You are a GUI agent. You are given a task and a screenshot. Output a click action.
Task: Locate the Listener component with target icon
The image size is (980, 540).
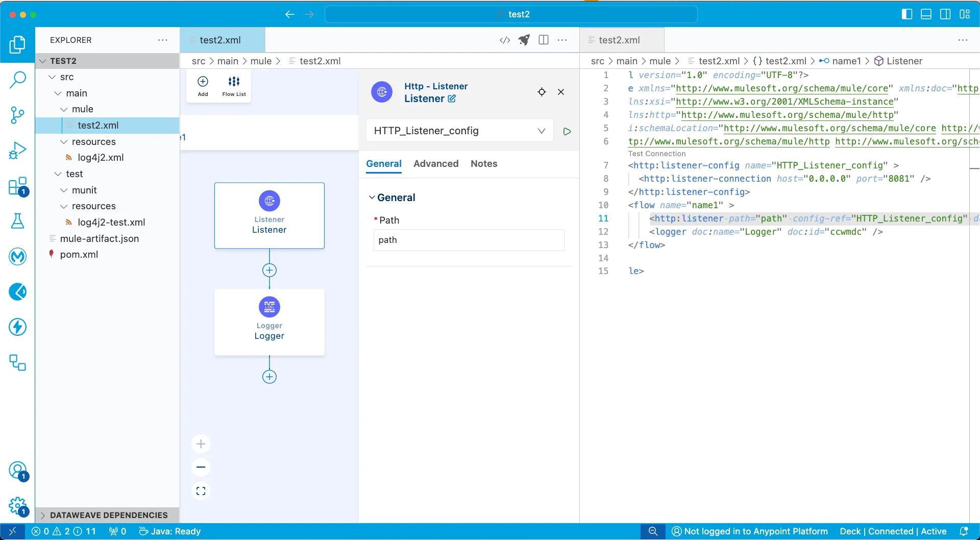tap(542, 92)
